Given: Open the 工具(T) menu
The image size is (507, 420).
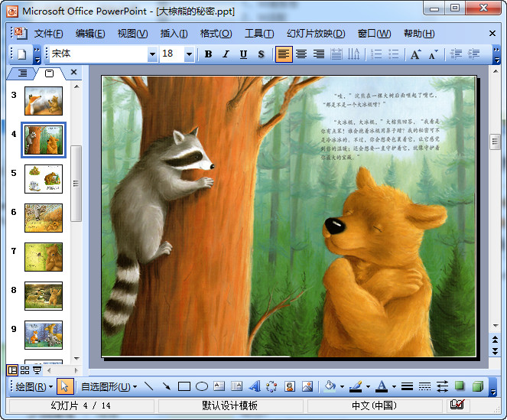Looking at the screenshot, I should (x=259, y=34).
